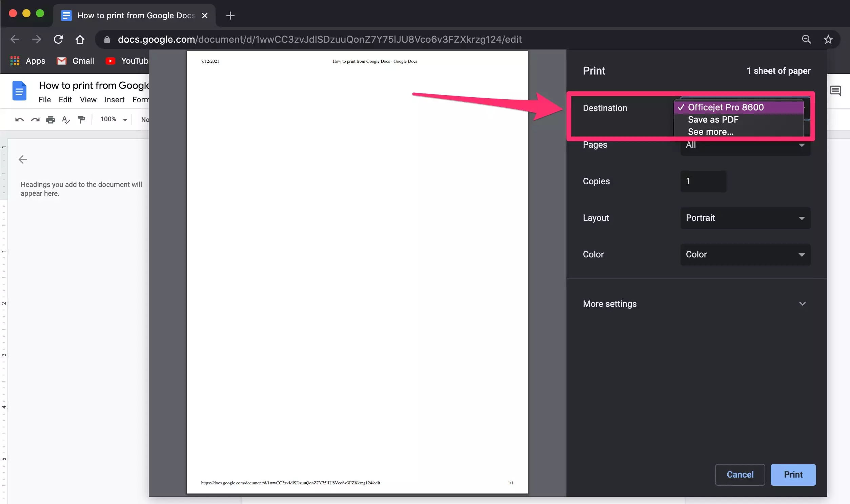Choose Save as PDF destination option
850x504 pixels.
click(x=713, y=120)
